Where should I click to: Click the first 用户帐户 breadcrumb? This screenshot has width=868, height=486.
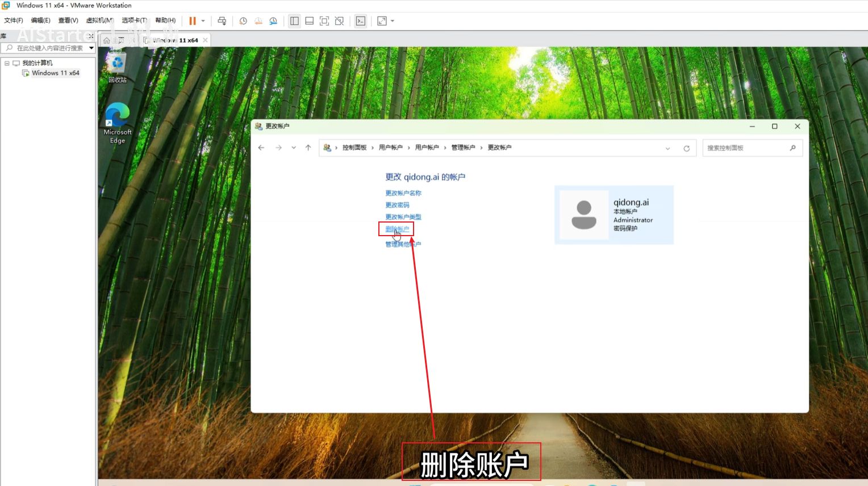pos(391,148)
